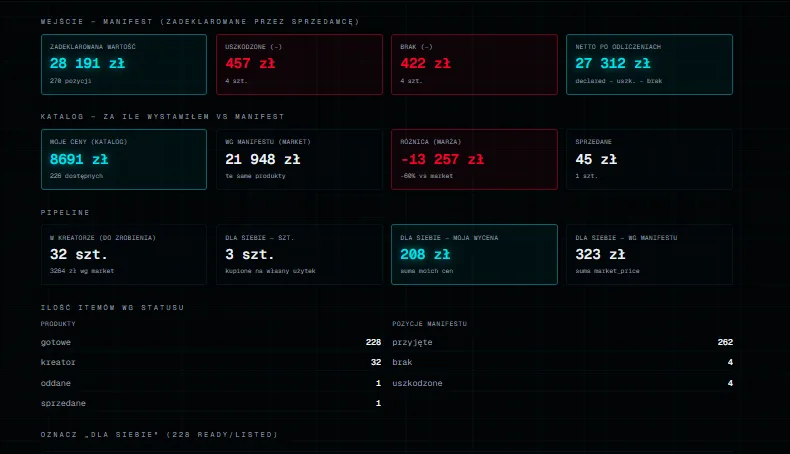This screenshot has height=454, width=790.
Task: Click the 'Katalog – za ile wystawiłem vs manifest' heading
Action: coord(162,116)
